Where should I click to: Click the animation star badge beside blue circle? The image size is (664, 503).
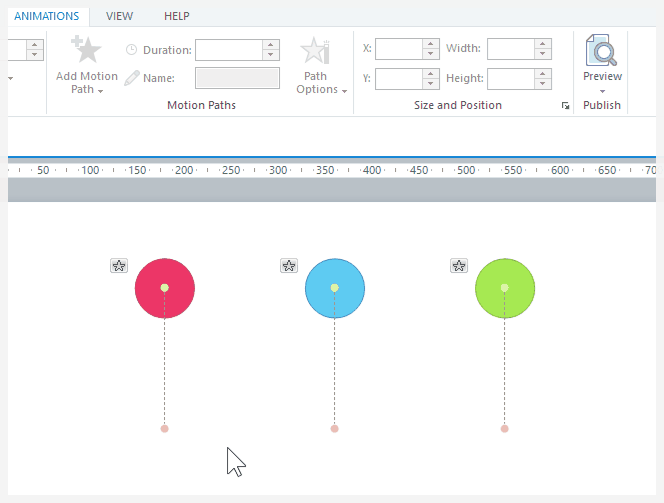(x=289, y=266)
